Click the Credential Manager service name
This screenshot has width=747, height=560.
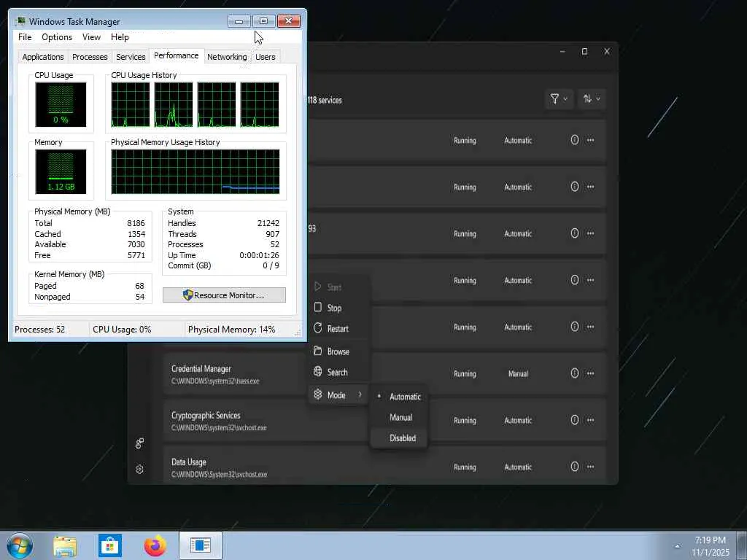[x=201, y=368]
